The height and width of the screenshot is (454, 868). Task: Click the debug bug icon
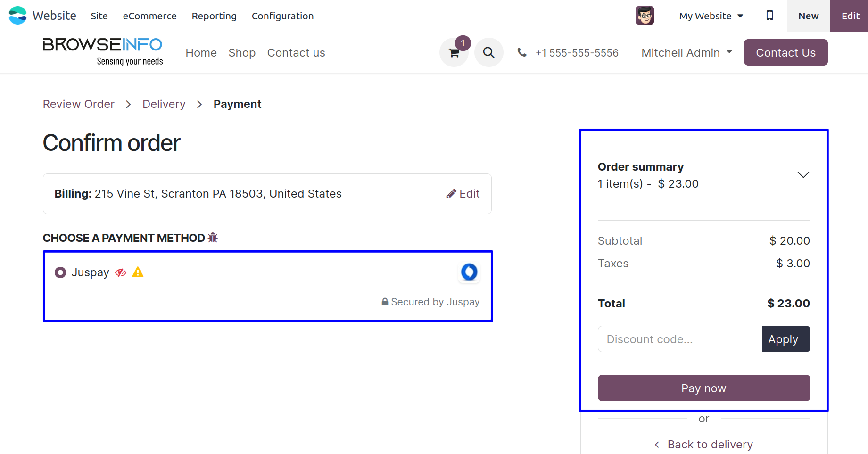[x=213, y=238]
